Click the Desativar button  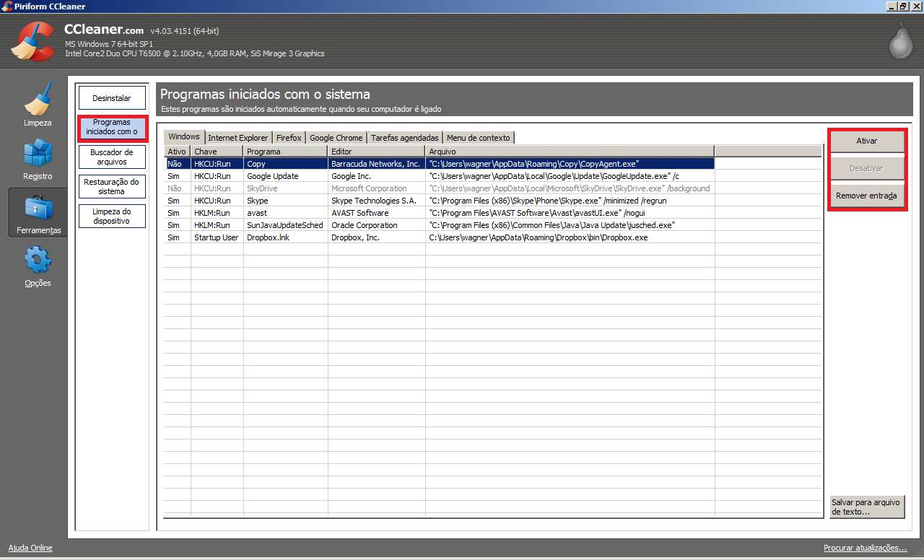pyautogui.click(x=866, y=169)
